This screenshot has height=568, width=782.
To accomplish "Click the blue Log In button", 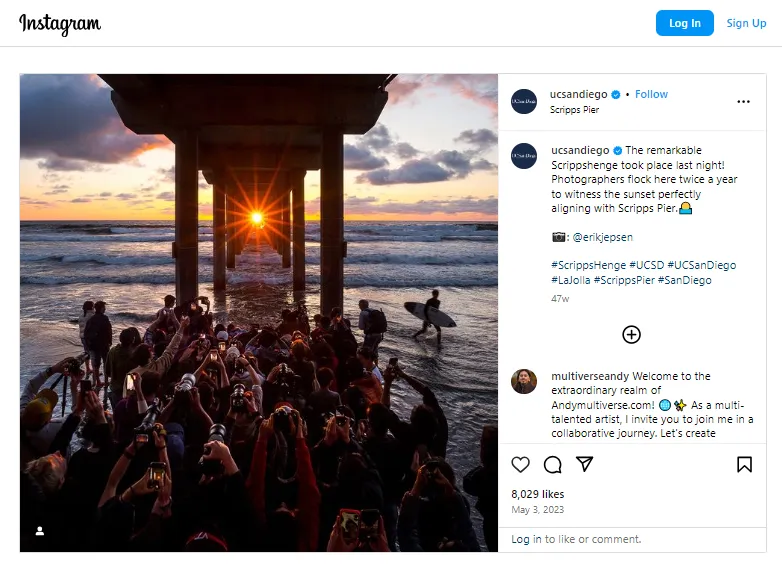I will [x=684, y=23].
